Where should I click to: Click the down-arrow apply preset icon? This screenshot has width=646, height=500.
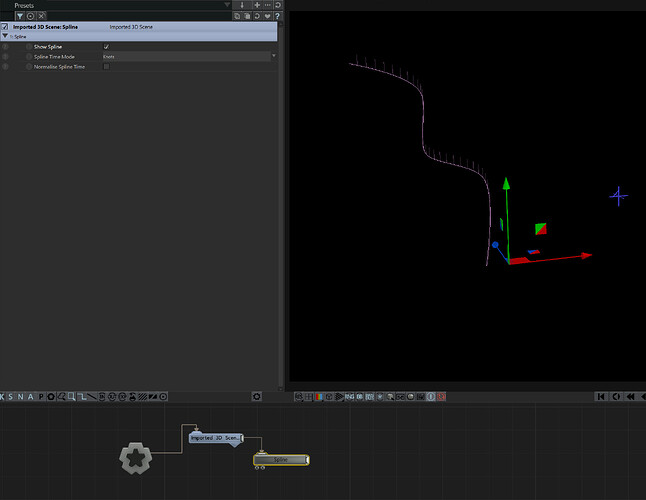click(242, 5)
